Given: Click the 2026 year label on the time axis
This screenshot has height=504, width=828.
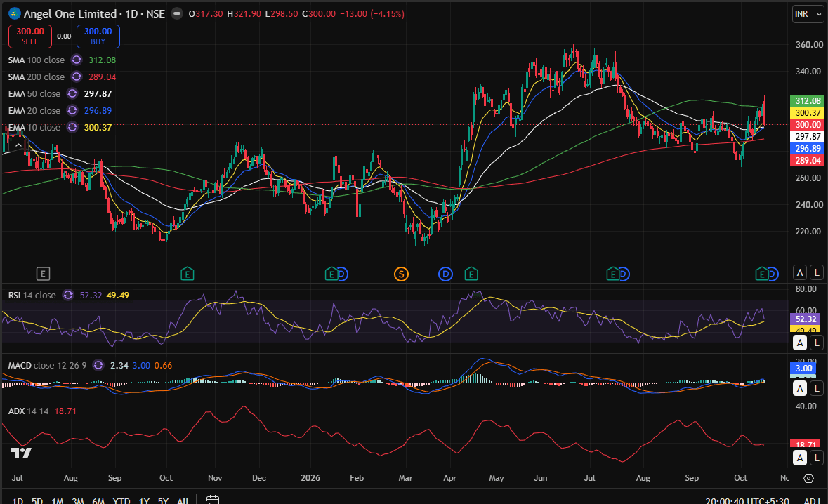Looking at the screenshot, I should pyautogui.click(x=310, y=478).
